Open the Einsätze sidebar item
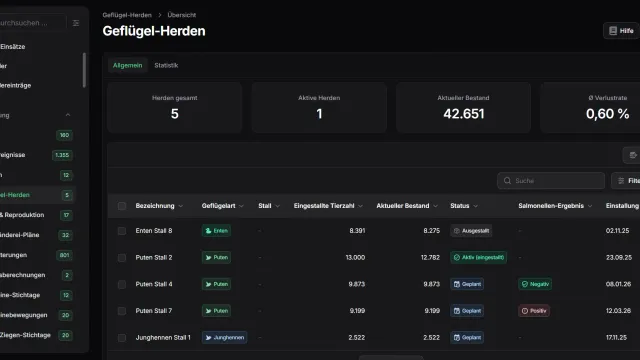This screenshot has width=640, height=360. tap(38, 47)
